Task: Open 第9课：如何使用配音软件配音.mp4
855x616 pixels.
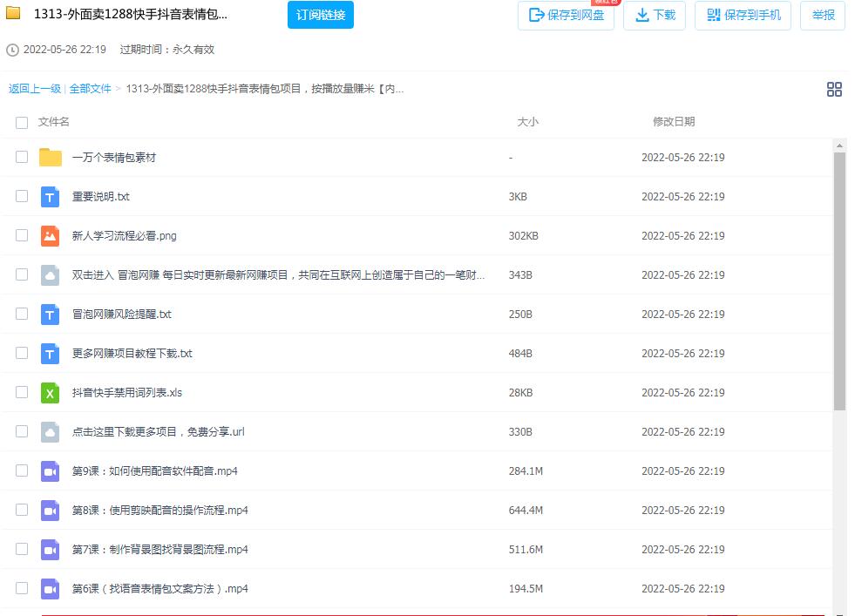Action: pos(155,471)
